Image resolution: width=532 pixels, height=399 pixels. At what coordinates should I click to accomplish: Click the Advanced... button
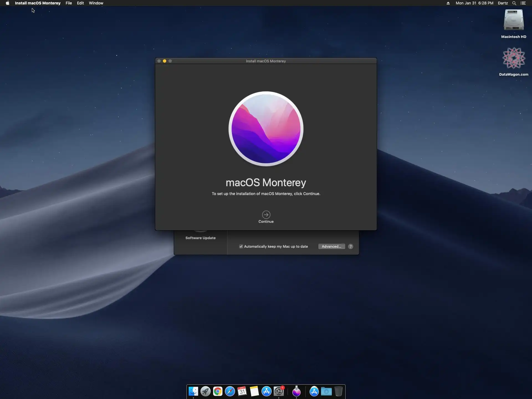(331, 246)
